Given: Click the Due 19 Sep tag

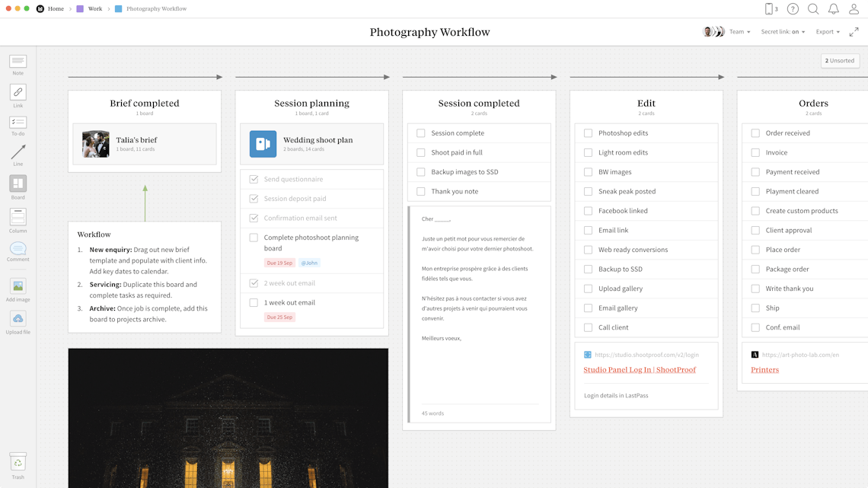Looking at the screenshot, I should [279, 263].
